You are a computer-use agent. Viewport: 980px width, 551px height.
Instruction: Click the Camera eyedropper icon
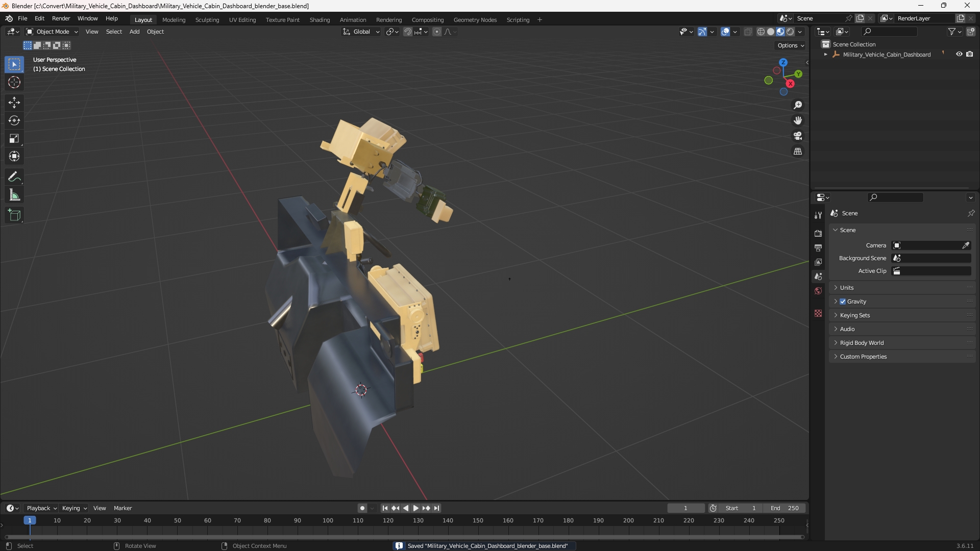click(x=966, y=245)
